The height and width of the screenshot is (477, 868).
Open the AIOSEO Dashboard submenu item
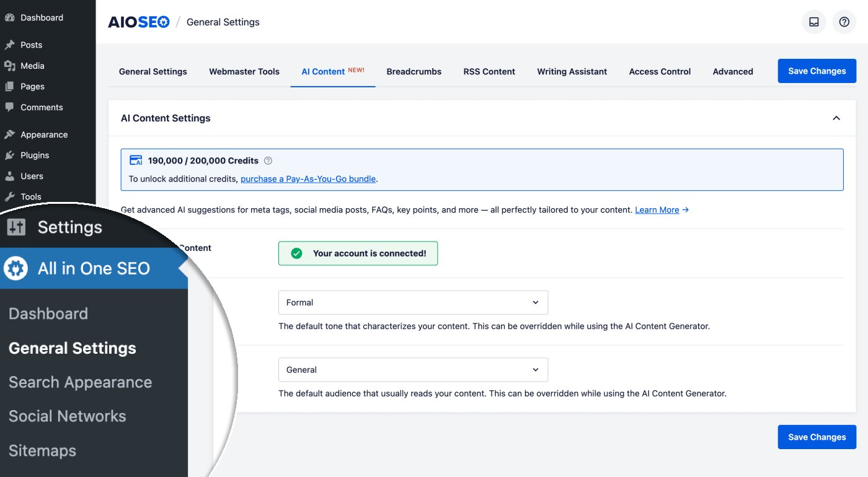pos(48,313)
